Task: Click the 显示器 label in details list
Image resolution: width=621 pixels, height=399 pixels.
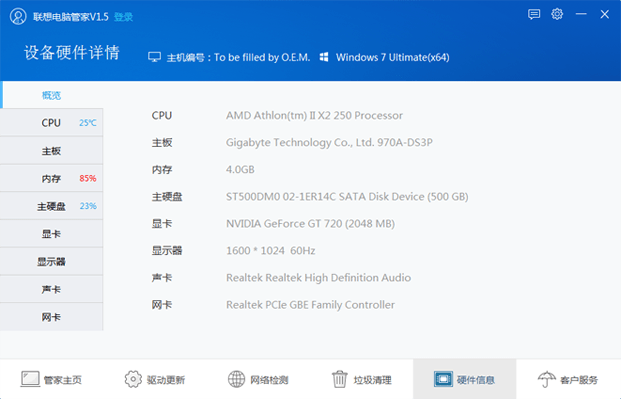Action: (x=167, y=251)
